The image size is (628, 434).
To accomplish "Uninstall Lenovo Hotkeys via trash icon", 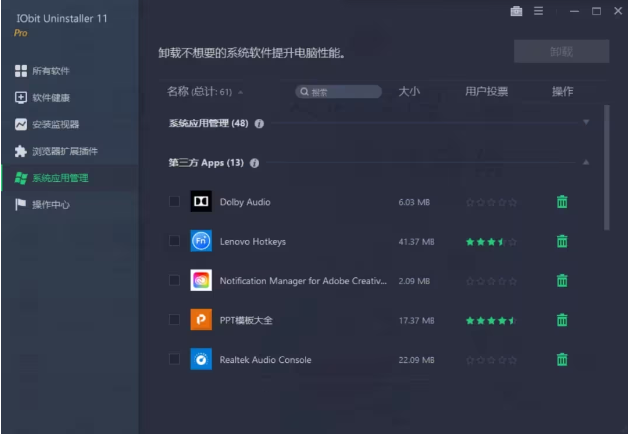I will pos(562,241).
